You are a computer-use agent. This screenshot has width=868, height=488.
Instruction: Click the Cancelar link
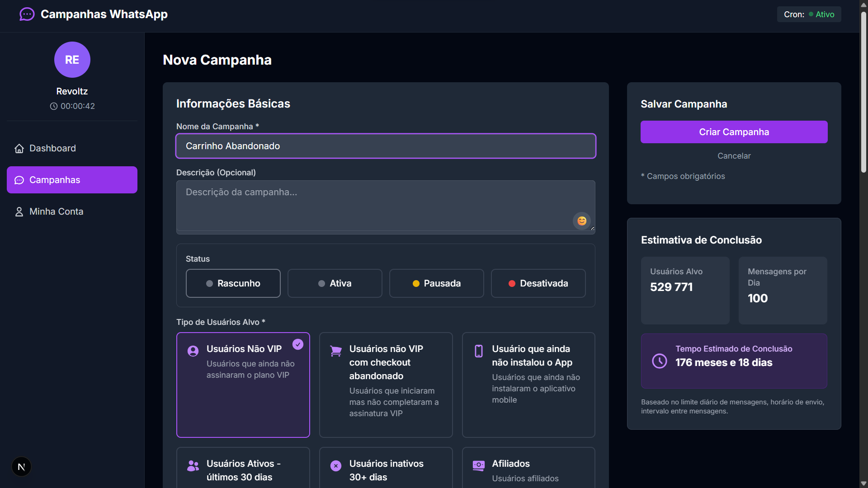[734, 156]
